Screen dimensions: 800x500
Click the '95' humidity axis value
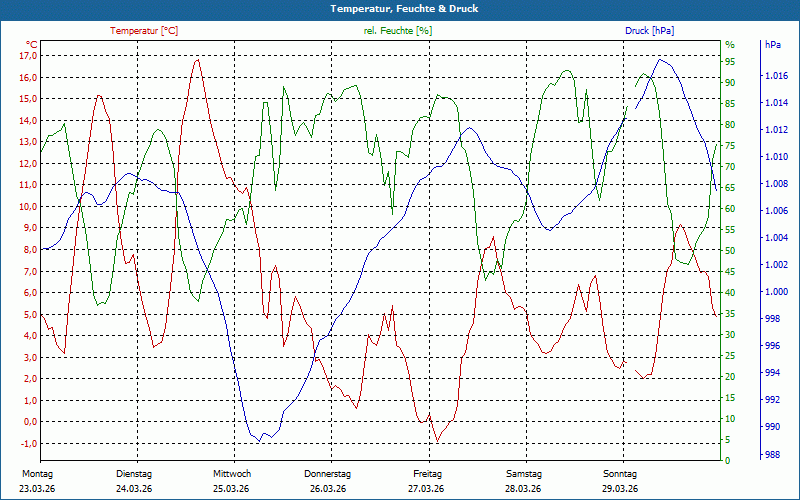[x=730, y=61]
